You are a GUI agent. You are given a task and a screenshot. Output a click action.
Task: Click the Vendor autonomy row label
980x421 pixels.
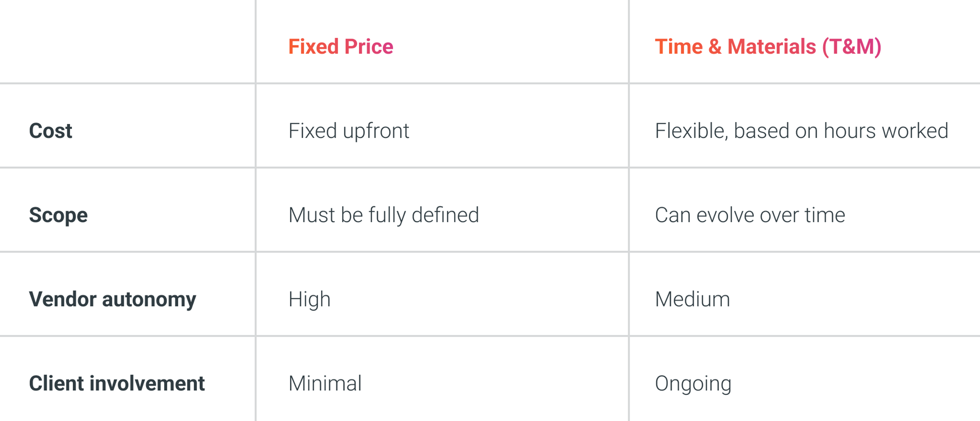click(113, 299)
